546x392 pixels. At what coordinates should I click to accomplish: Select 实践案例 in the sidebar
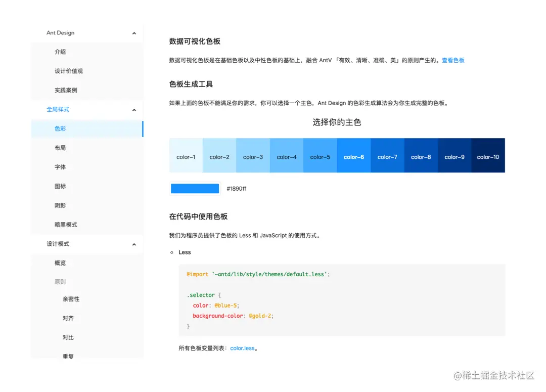point(67,90)
